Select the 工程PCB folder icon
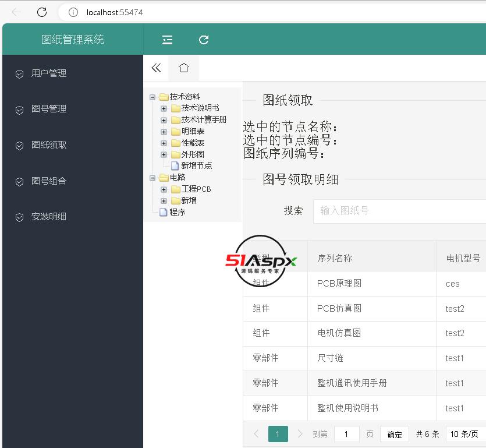Viewport: 486px width, 448px height. 175,189
